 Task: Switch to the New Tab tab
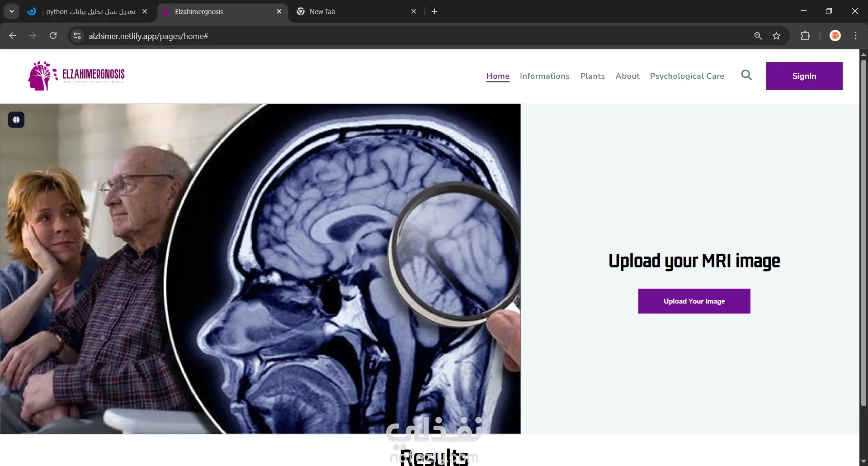(x=357, y=11)
